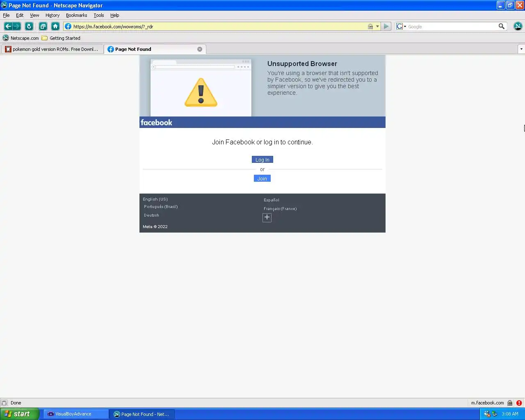
Task: Select Français (France) language link
Action: (280, 209)
